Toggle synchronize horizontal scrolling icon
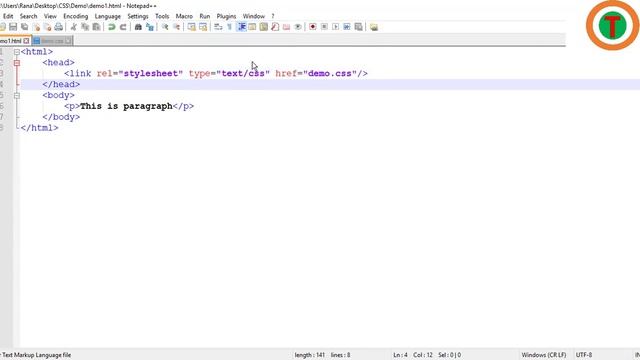The height and width of the screenshot is (360, 640). pos(203,27)
